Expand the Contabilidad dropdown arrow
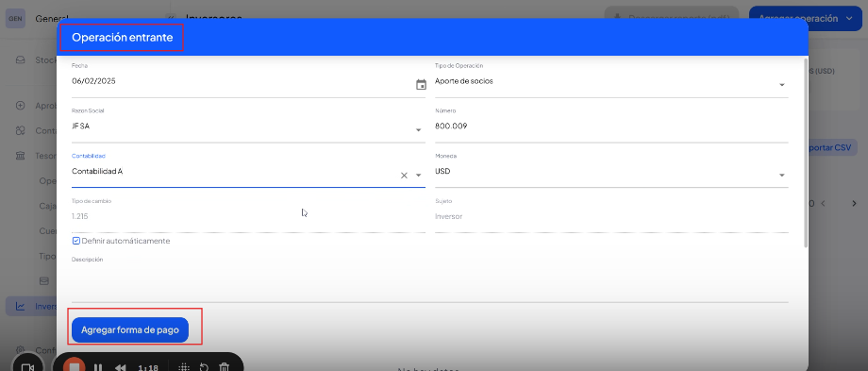Image resolution: width=868 pixels, height=371 pixels. tap(419, 175)
